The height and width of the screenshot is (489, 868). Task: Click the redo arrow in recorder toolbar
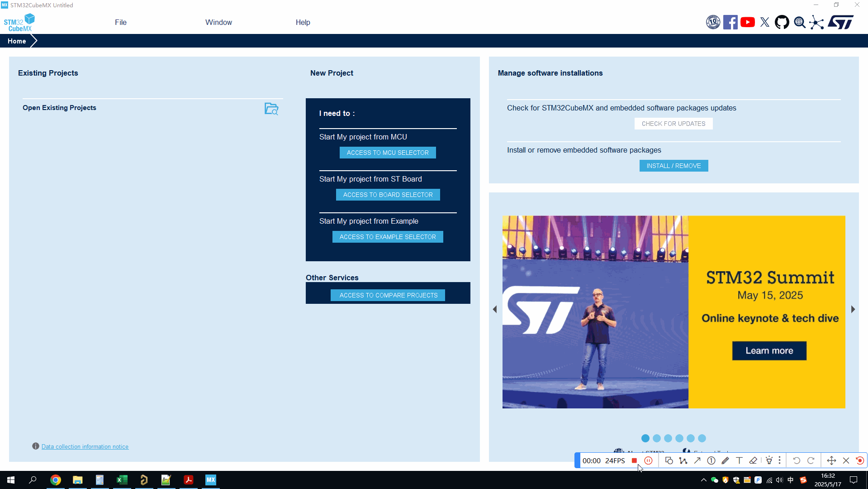coord(811,460)
